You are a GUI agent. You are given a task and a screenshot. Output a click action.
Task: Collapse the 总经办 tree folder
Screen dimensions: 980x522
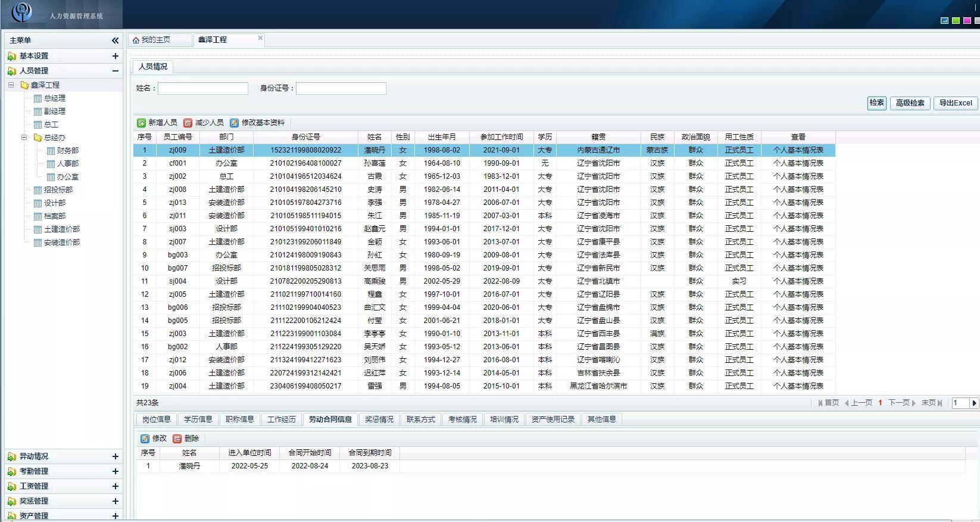(24, 138)
